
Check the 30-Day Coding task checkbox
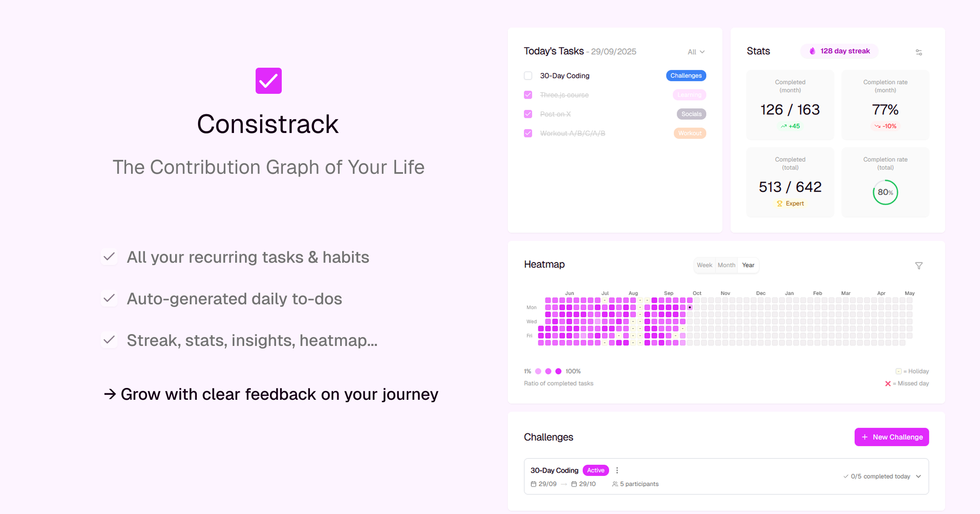pos(528,75)
